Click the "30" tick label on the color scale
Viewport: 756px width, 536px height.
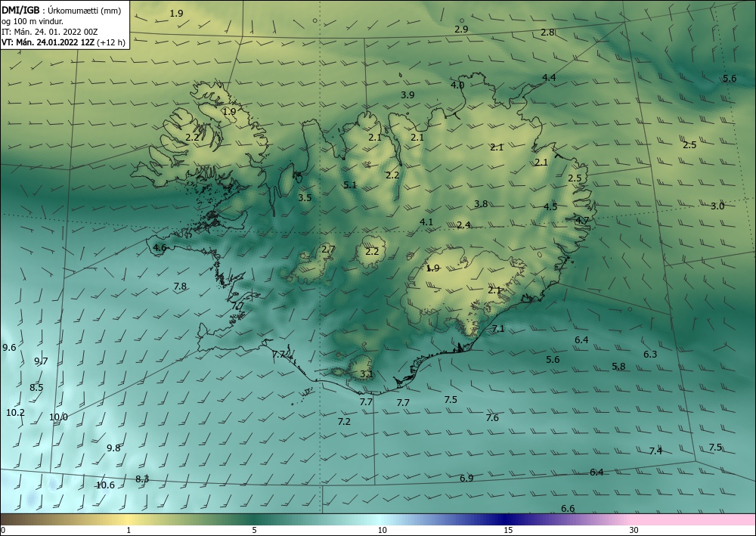coord(634,530)
